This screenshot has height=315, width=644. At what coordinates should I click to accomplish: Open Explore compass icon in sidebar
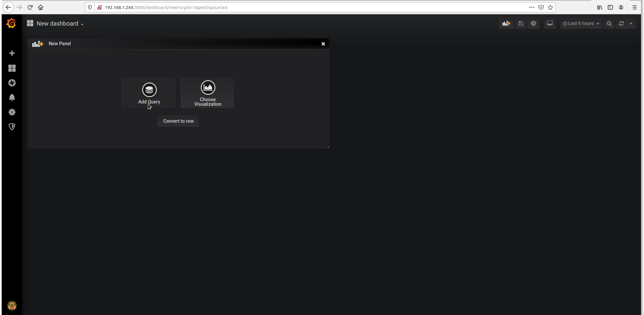click(12, 83)
